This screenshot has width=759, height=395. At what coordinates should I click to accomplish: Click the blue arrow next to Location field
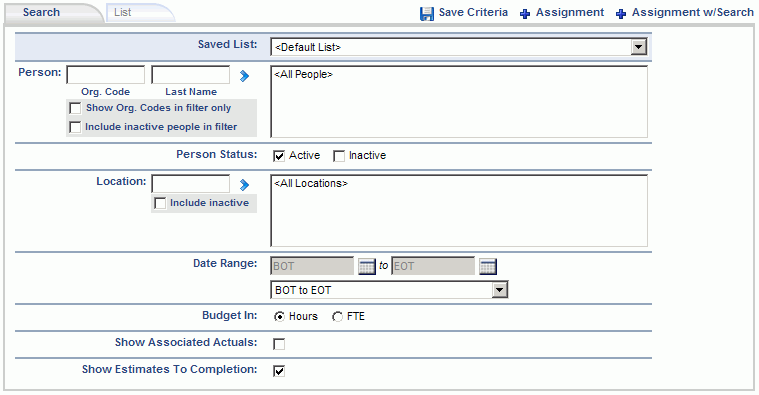[244, 184]
